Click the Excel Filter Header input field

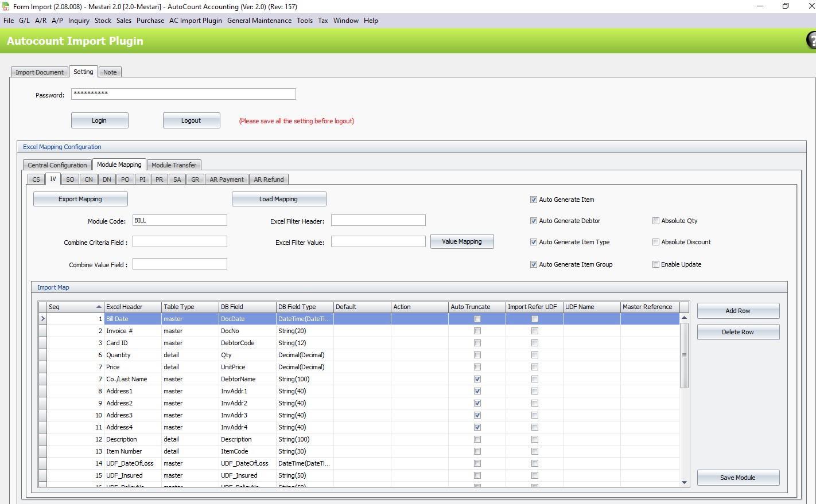[378, 220]
